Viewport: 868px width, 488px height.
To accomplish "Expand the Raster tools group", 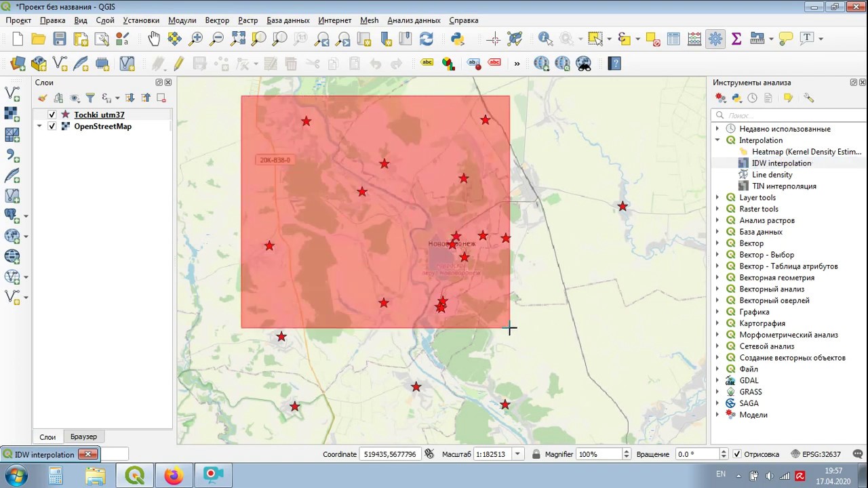I will [x=717, y=209].
